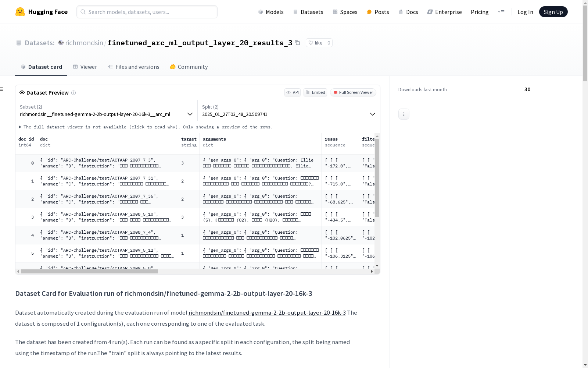Click the page scrollbar up arrow
Screen dimensions: 588x368
pyautogui.click(x=585, y=3)
